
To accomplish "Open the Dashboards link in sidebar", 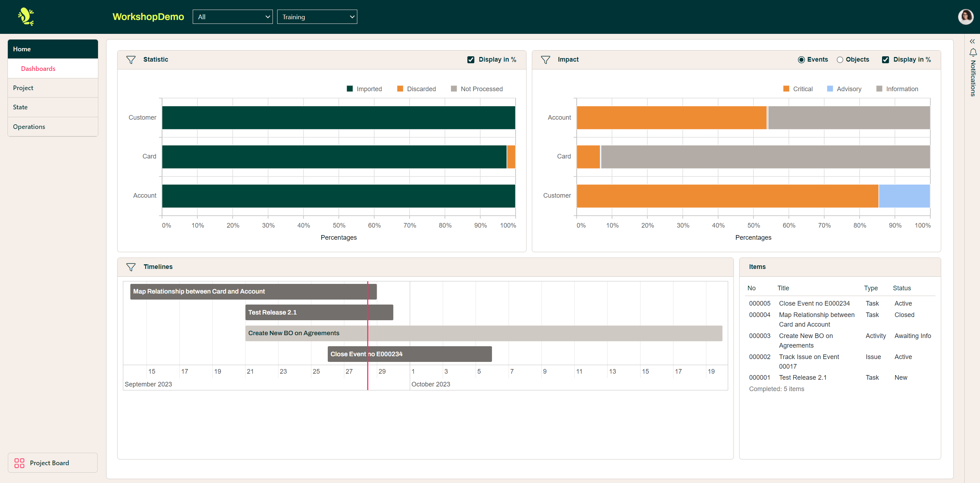I will [38, 68].
